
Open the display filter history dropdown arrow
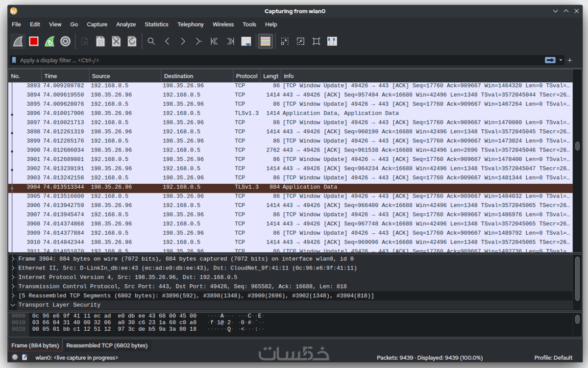[x=561, y=60]
